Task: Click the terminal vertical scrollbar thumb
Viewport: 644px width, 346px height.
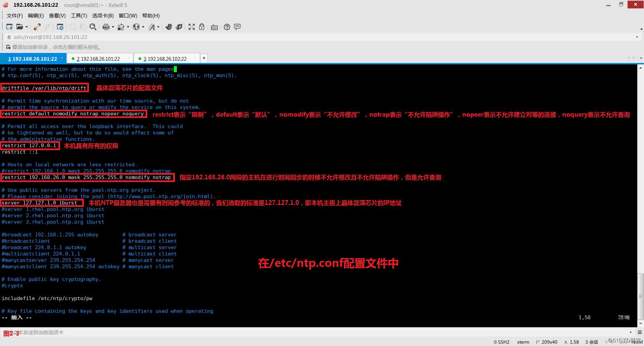Action: (x=641, y=296)
